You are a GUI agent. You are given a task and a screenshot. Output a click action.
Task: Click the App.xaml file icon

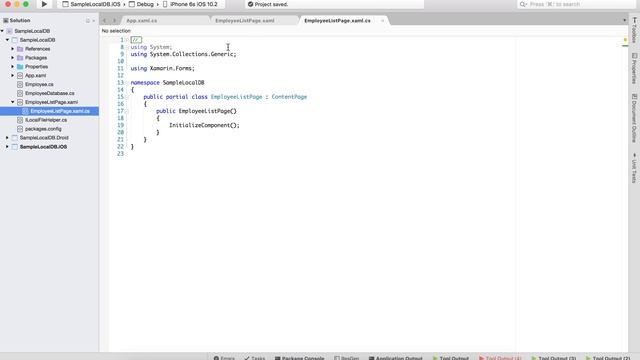point(20,76)
